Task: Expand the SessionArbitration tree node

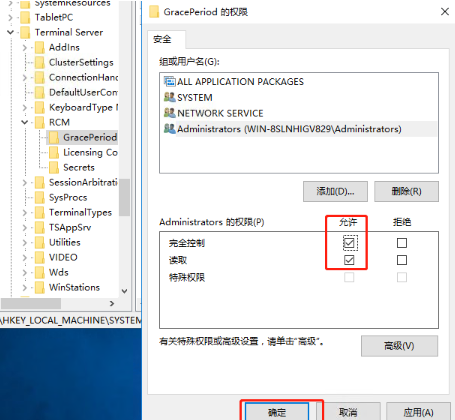Action: click(x=25, y=182)
